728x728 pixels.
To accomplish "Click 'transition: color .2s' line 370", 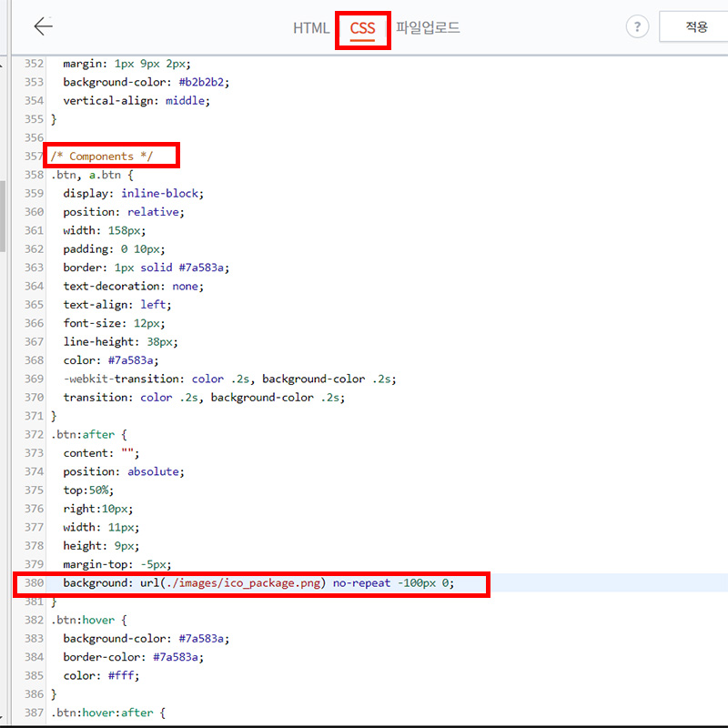I will coord(204,398).
